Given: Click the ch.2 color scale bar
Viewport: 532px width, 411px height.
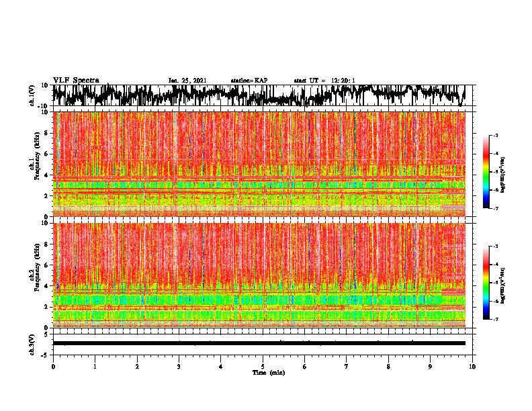Looking at the screenshot, I should (486, 283).
